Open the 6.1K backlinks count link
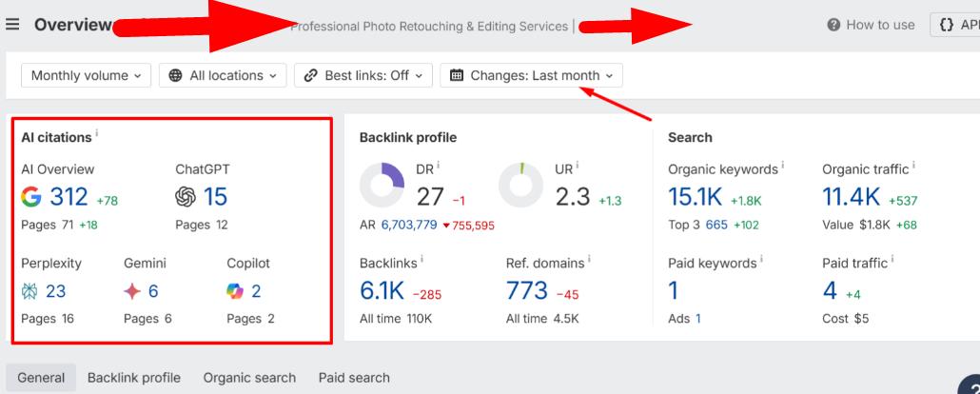980x394 pixels. pyautogui.click(x=381, y=291)
